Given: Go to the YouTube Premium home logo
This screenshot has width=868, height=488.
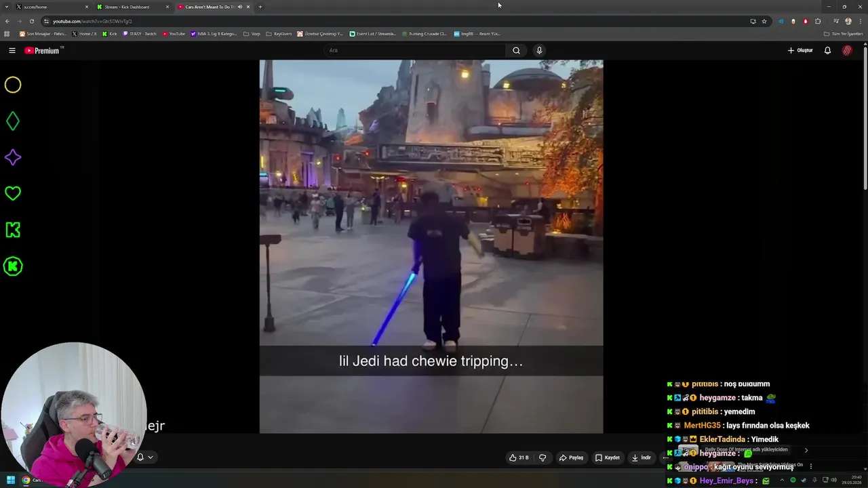Looking at the screenshot, I should pyautogui.click(x=43, y=50).
